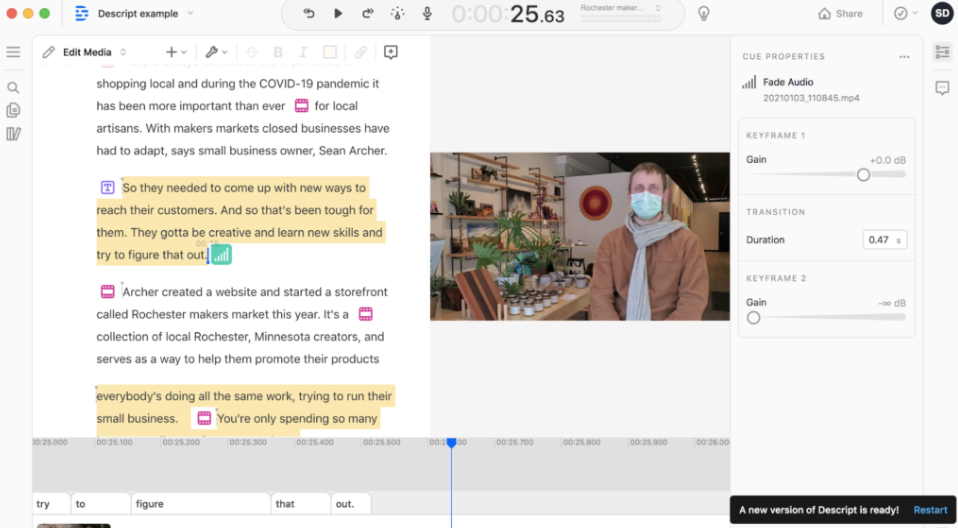Click the redo arrow in the top bar
The width and height of the screenshot is (958, 528).
click(x=367, y=13)
